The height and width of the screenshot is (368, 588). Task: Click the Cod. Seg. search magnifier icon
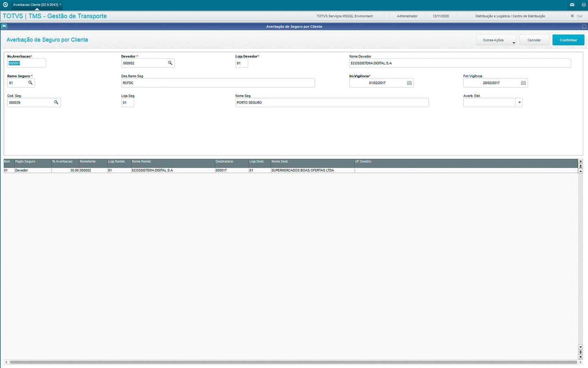pos(56,102)
